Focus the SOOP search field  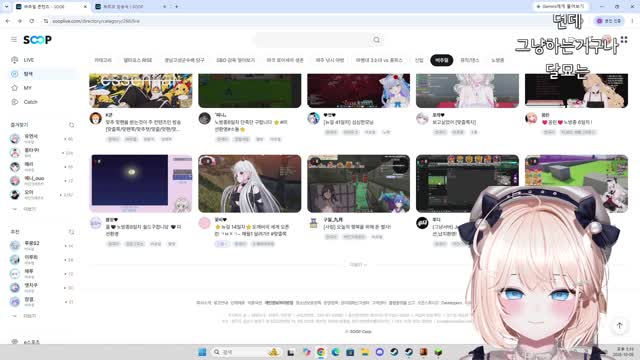click(312, 40)
